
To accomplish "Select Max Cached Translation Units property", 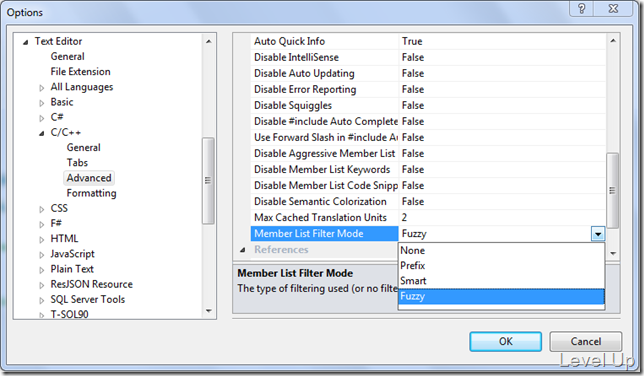I will (x=324, y=217).
